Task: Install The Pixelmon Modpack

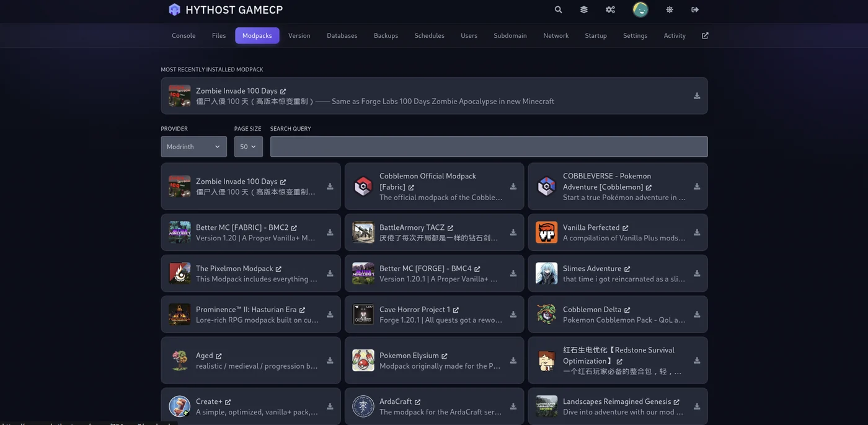Action: click(x=330, y=273)
